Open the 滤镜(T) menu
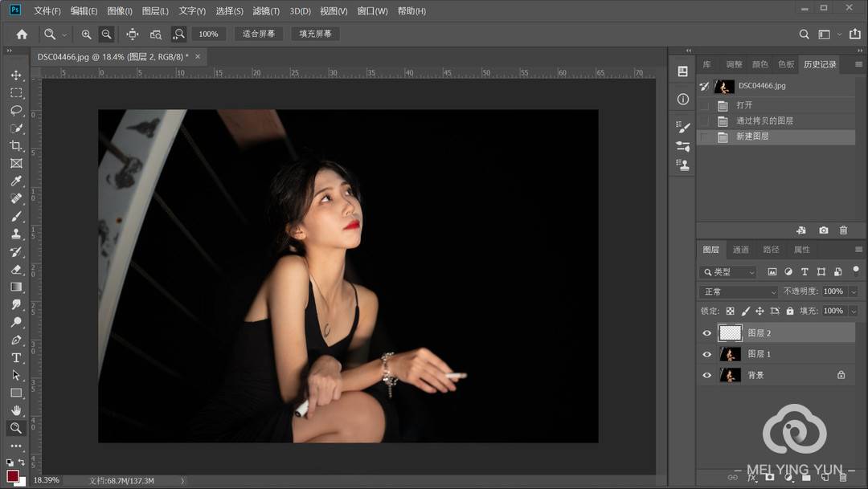 266,11
